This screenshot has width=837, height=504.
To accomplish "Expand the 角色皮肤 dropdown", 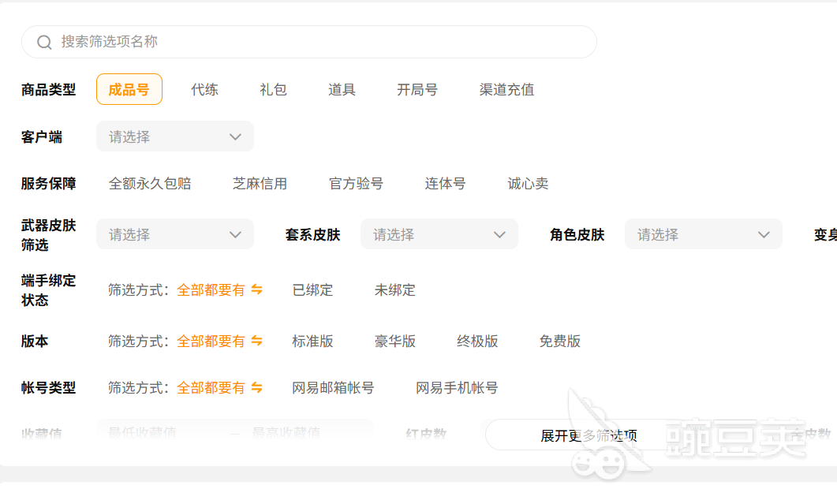I will point(703,234).
